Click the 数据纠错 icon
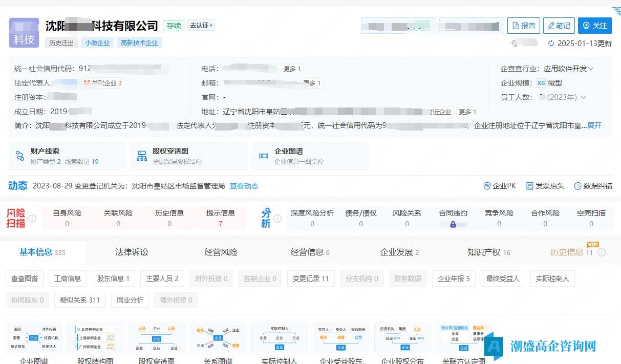The height and width of the screenshot is (364, 621). [577, 186]
